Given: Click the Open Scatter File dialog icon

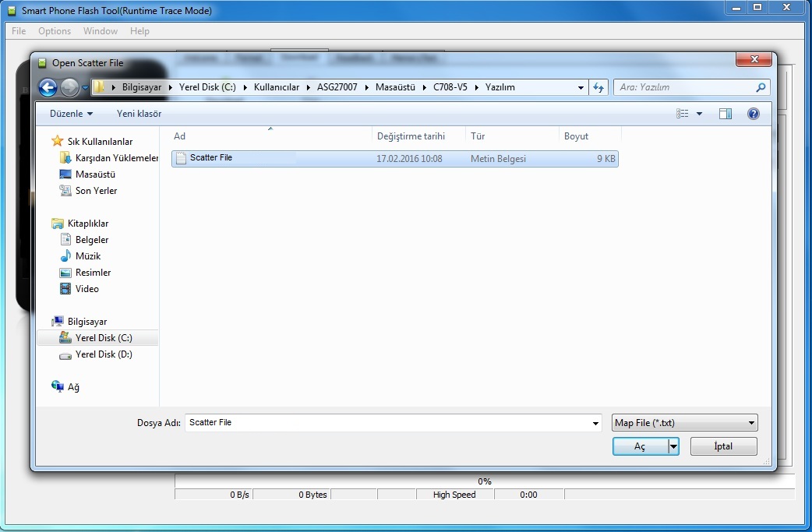Looking at the screenshot, I should [x=42, y=63].
